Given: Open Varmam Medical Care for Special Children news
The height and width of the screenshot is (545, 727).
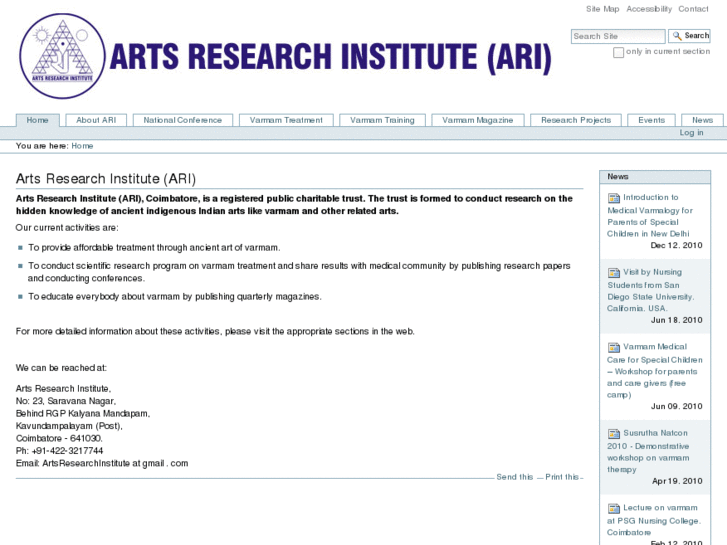Looking at the screenshot, I should [x=655, y=371].
